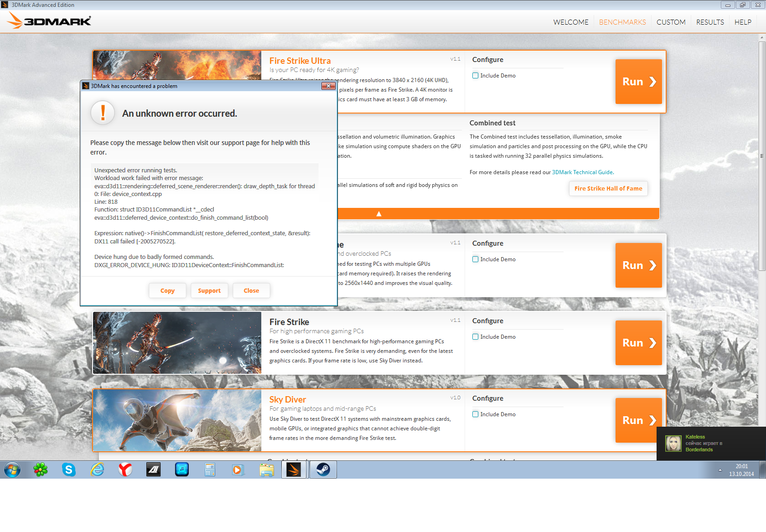
Task: Click "Device hung due to badly formed commands."
Action: point(154,257)
